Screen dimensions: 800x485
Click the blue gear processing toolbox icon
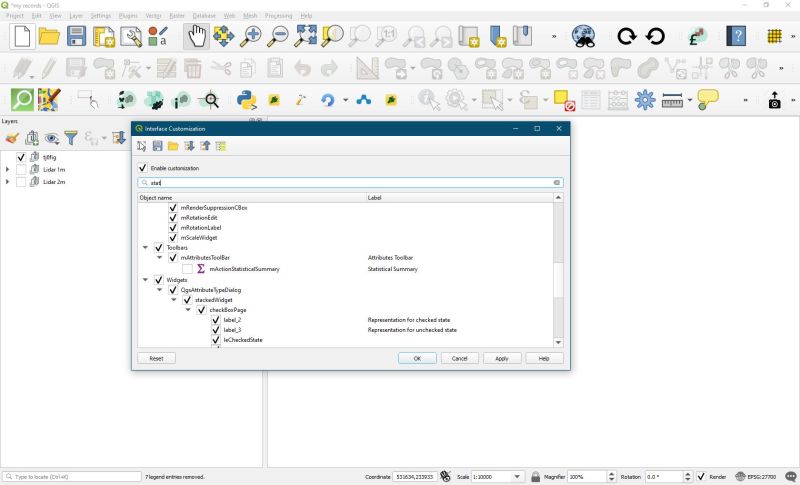point(645,99)
